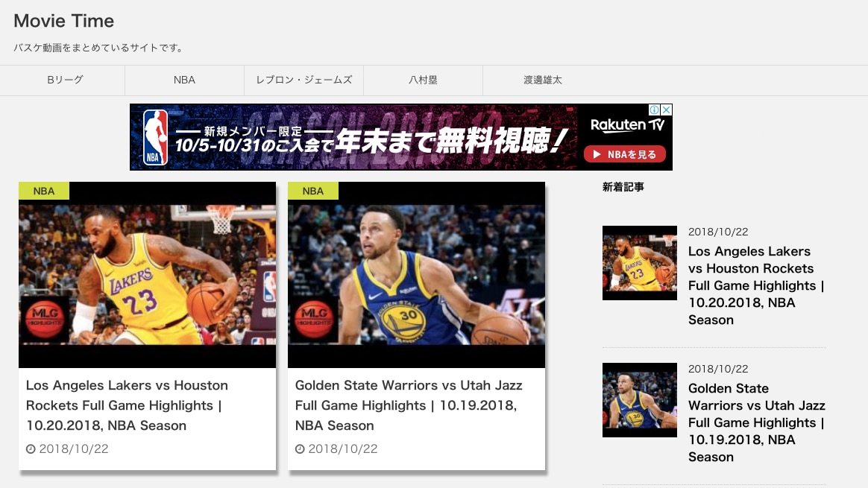Image resolution: width=868 pixels, height=488 pixels.
Task: Click clock icon on Warriors card date
Action: pyautogui.click(x=300, y=449)
